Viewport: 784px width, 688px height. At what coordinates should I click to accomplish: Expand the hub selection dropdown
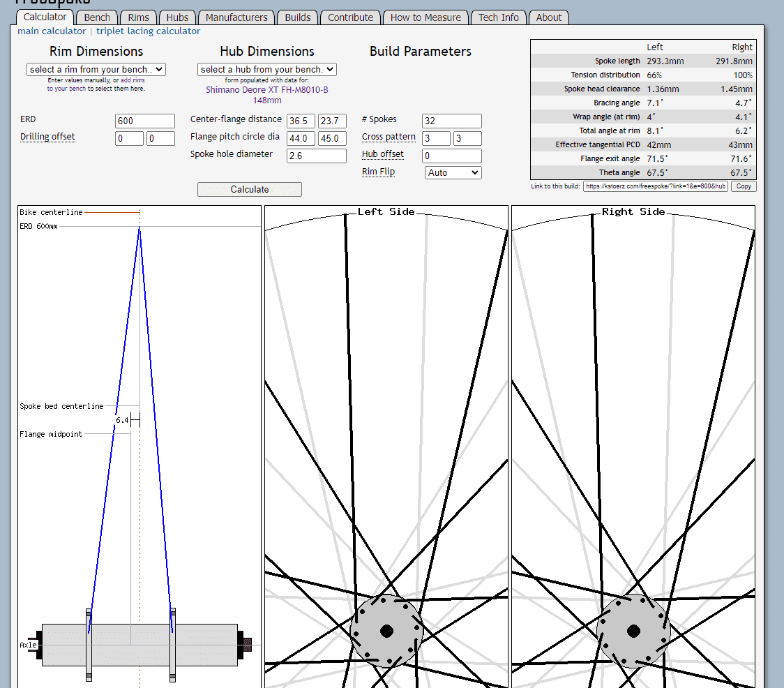pos(267,69)
